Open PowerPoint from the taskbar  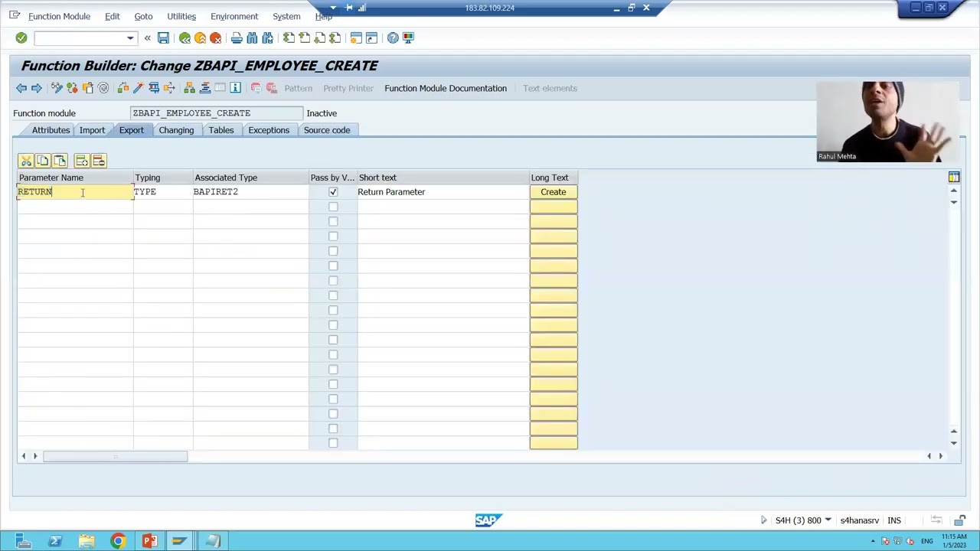pos(149,542)
